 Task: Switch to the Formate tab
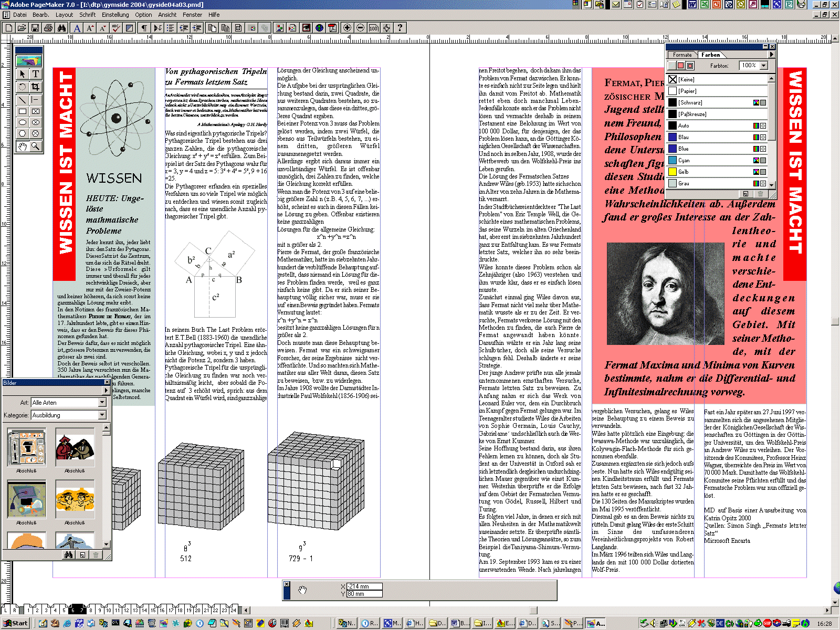tap(682, 55)
